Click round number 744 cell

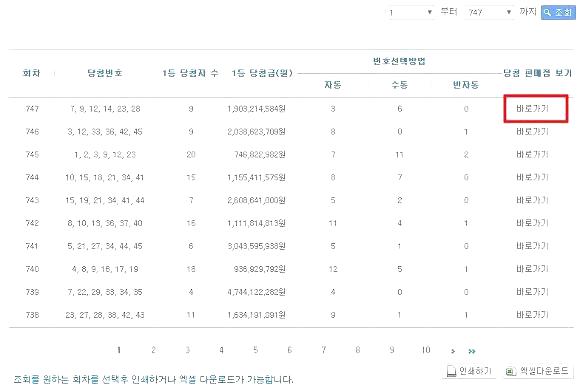point(32,178)
